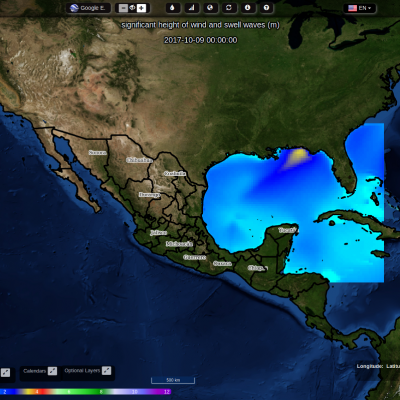Viewport: 400px width, 400px height.
Task: Click the globe icon in toolbar
Action: coord(210,8)
